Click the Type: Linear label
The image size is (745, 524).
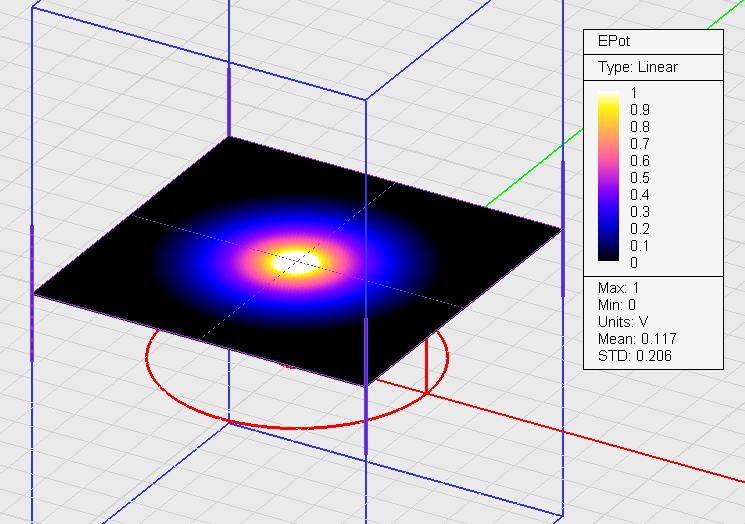pyautogui.click(x=636, y=67)
